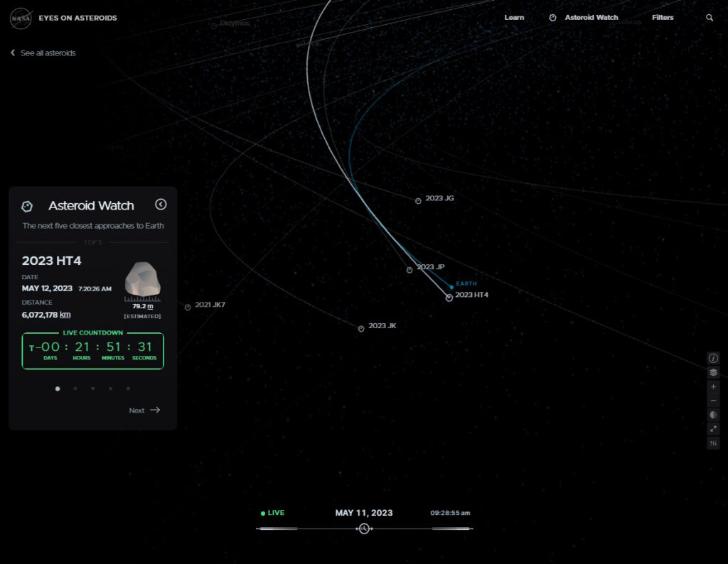Click the 2021 JK7 label text
Viewport: 728px width, 564px height.
210,305
